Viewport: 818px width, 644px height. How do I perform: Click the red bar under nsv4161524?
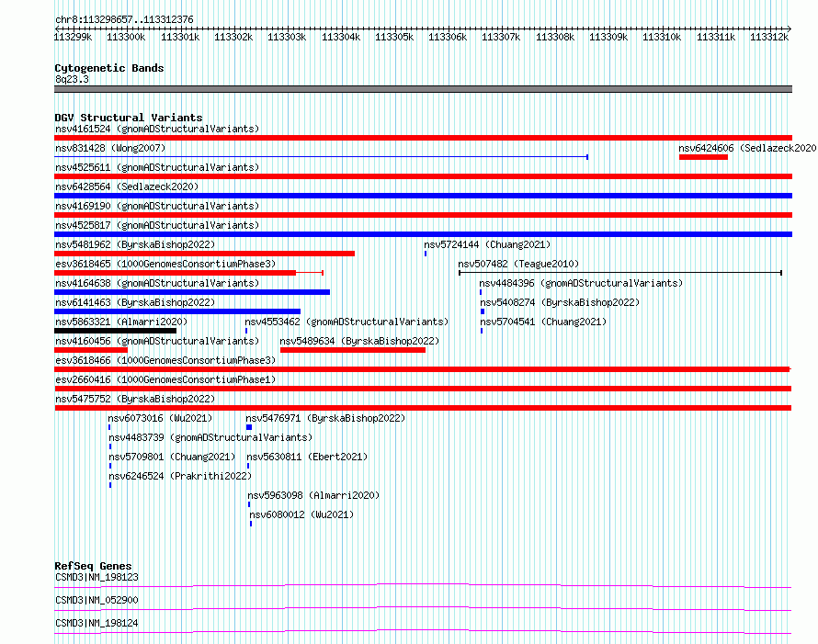click(423, 138)
